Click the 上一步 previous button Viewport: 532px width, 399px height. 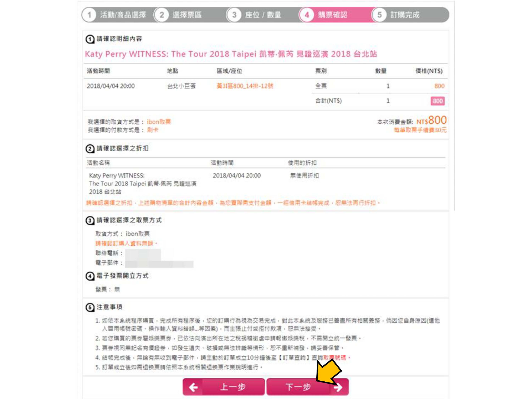(224, 387)
